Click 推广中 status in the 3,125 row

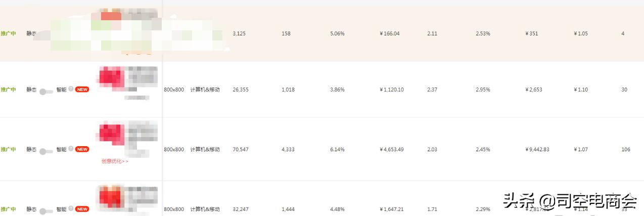coord(8,33)
